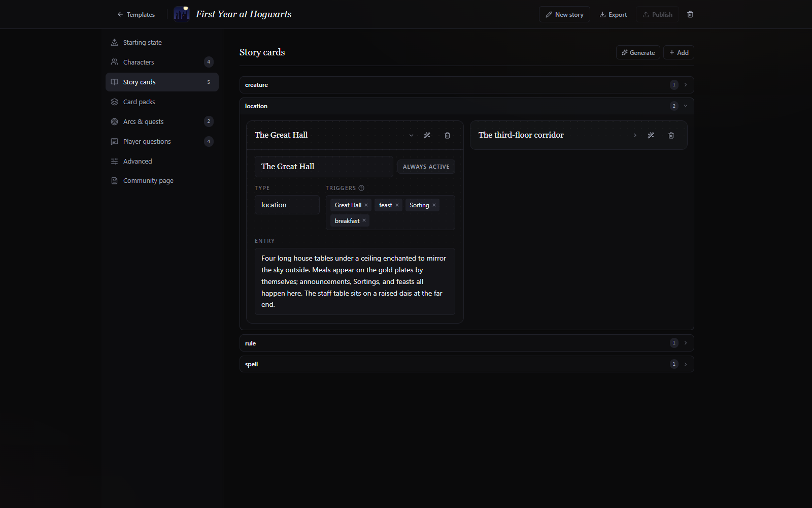Open the Starting state section

click(x=162, y=42)
